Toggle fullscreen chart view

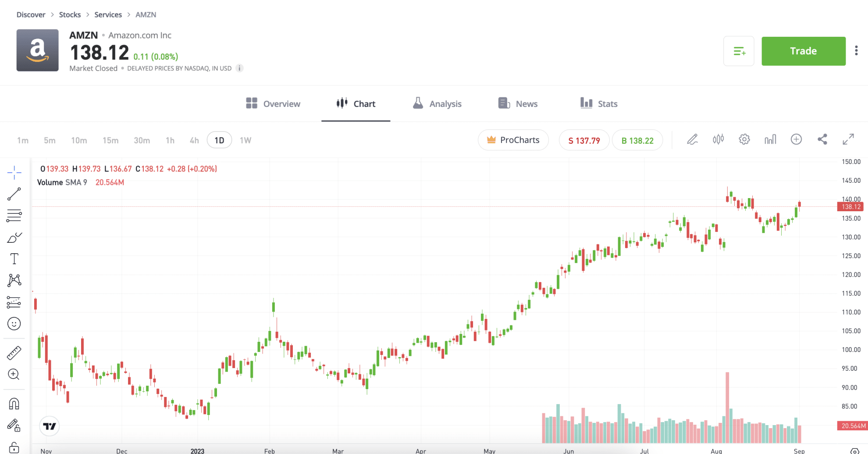[x=849, y=139]
